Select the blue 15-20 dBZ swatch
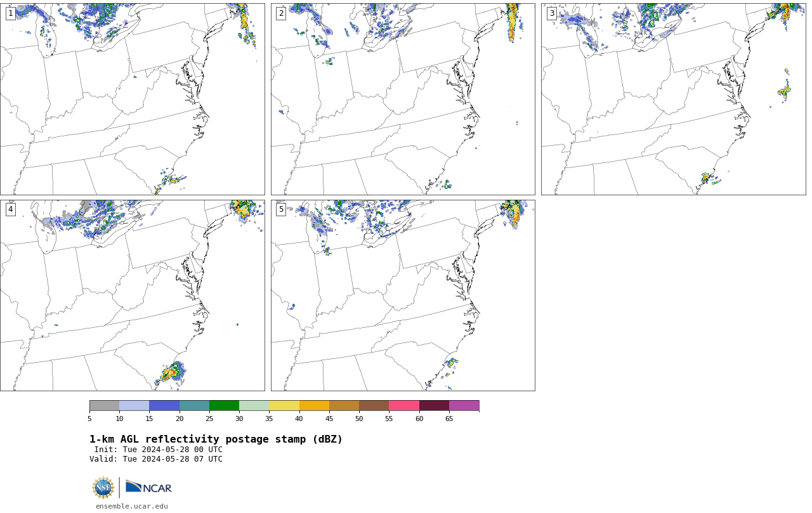Screen dimensions: 812x513 coord(164,406)
